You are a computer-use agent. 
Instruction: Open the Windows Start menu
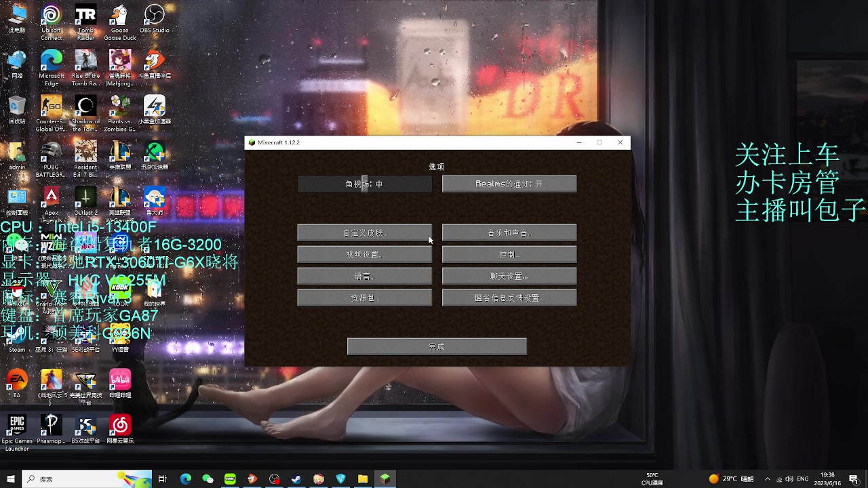pyautogui.click(x=11, y=479)
